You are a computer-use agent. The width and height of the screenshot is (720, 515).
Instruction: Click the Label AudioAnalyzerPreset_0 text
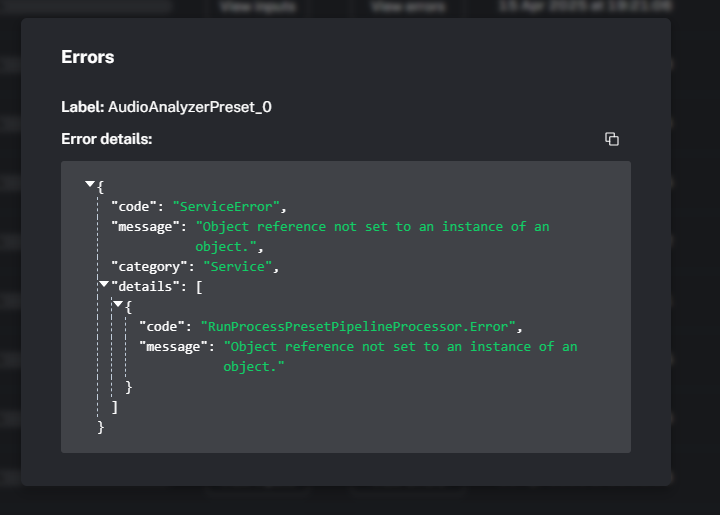[166, 107]
